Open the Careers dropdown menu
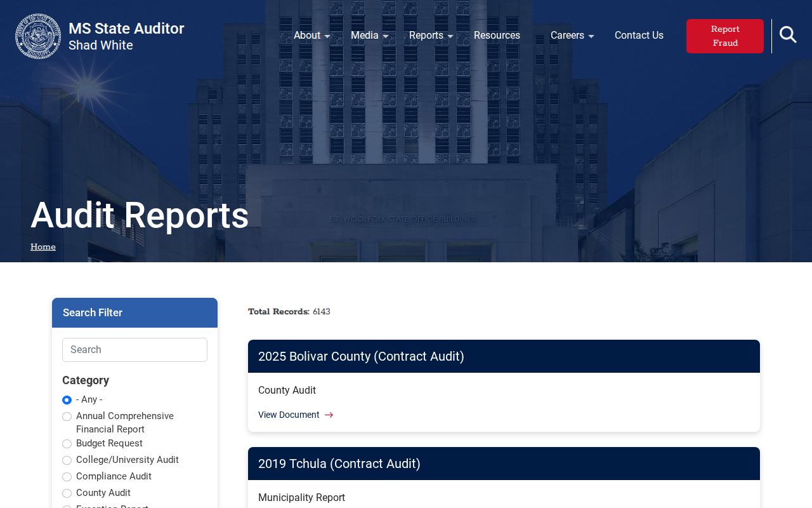 pos(572,36)
